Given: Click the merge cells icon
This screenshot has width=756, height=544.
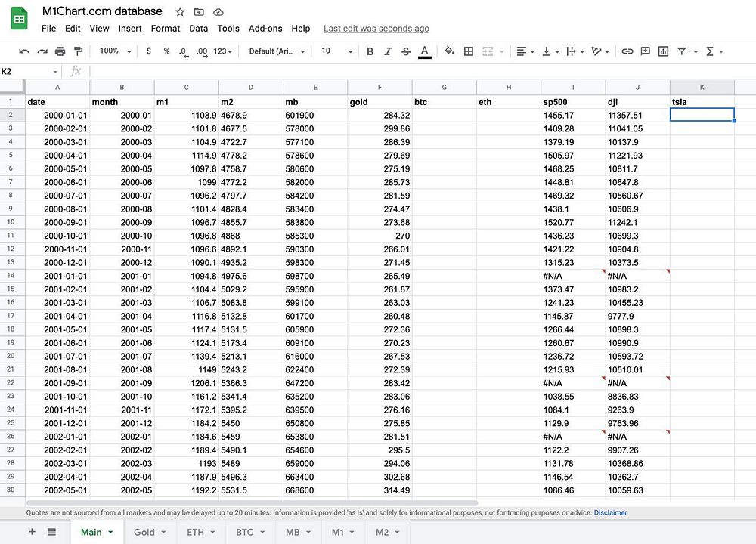Looking at the screenshot, I should pyautogui.click(x=488, y=51).
